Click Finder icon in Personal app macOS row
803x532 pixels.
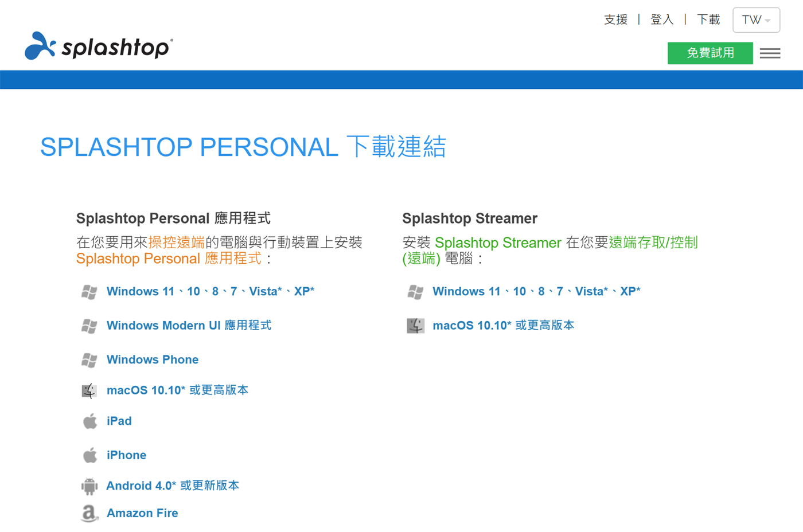pos(89,391)
